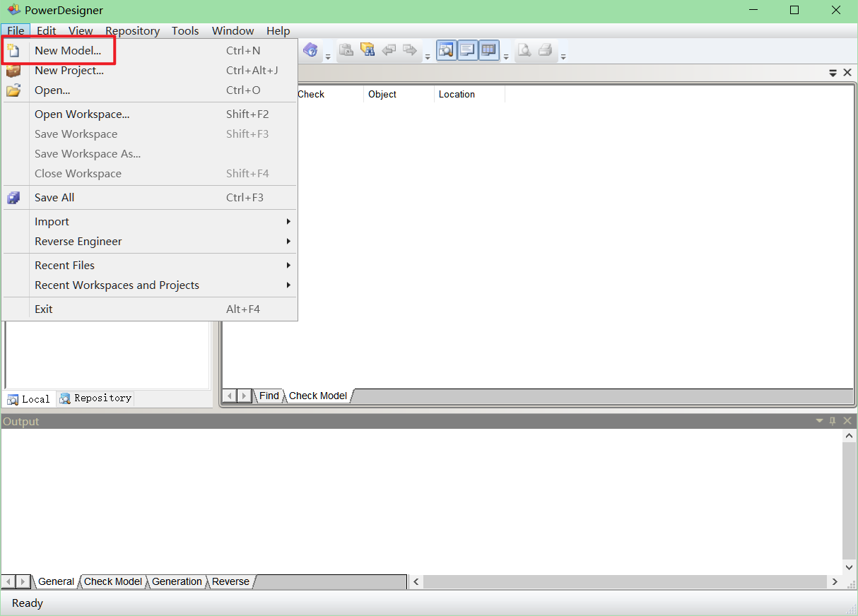Screen dimensions: 858x616
Task: Open the Repository menu in menu bar
Action: [133, 30]
